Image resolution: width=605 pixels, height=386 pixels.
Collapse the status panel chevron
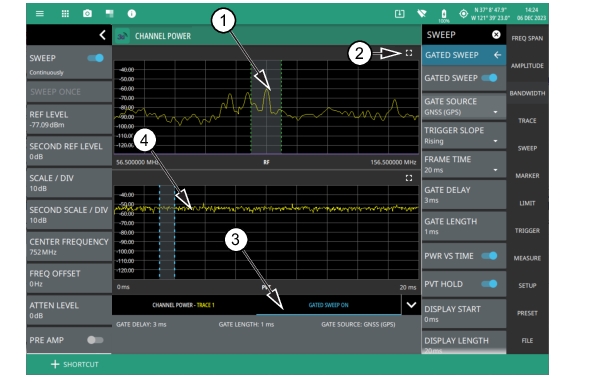[411, 305]
